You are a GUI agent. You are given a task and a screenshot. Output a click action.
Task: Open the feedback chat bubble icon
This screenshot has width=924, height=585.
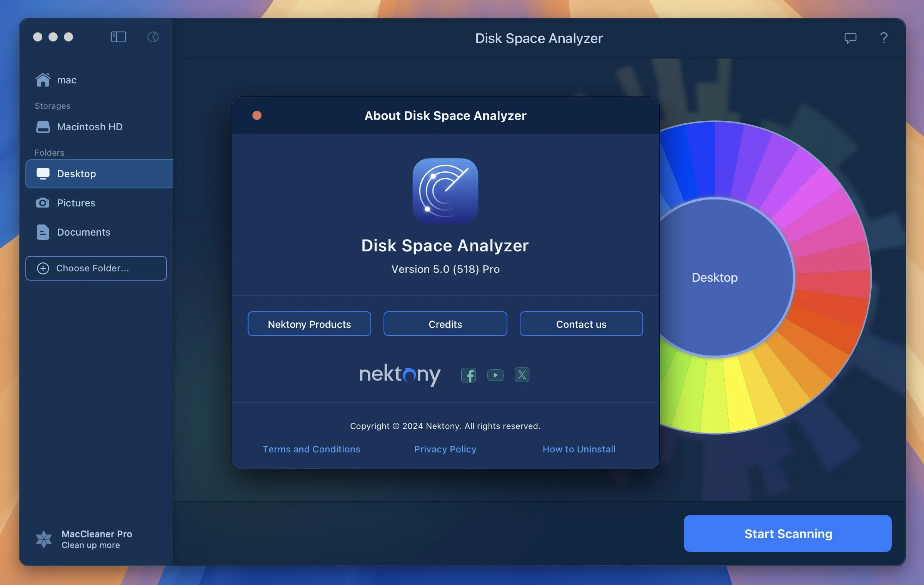(850, 38)
